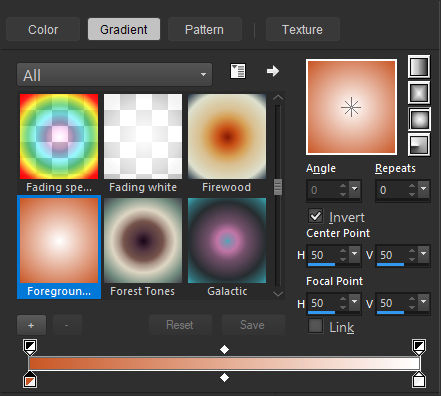Select the sunburst gradient style icon
The height and width of the screenshot is (396, 441).
coord(419,119)
